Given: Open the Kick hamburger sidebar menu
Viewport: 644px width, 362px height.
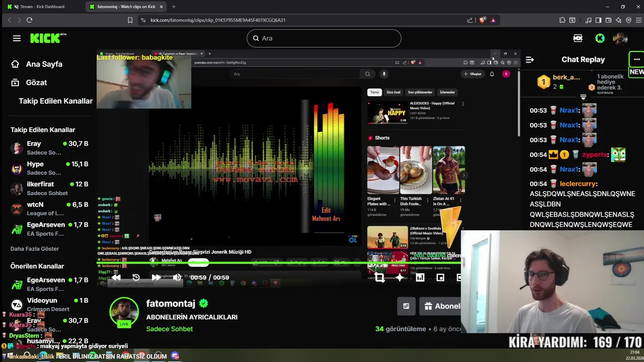Looking at the screenshot, I should point(17,38).
